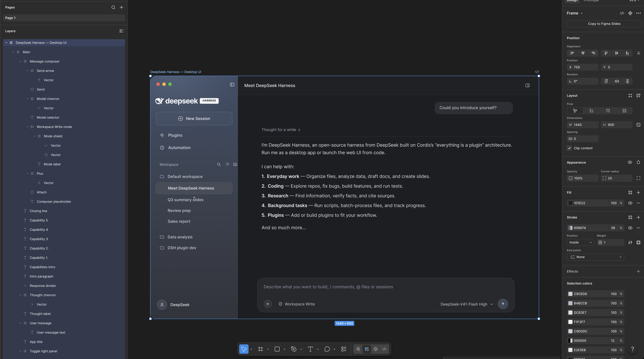644x359 pixels.
Task: Select the Text tool
Action: (310, 349)
